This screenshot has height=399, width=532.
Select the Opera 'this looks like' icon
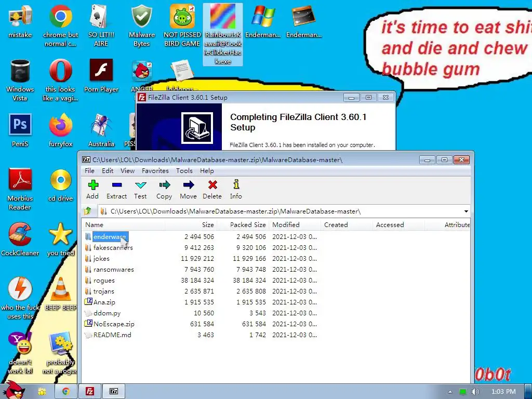point(60,80)
